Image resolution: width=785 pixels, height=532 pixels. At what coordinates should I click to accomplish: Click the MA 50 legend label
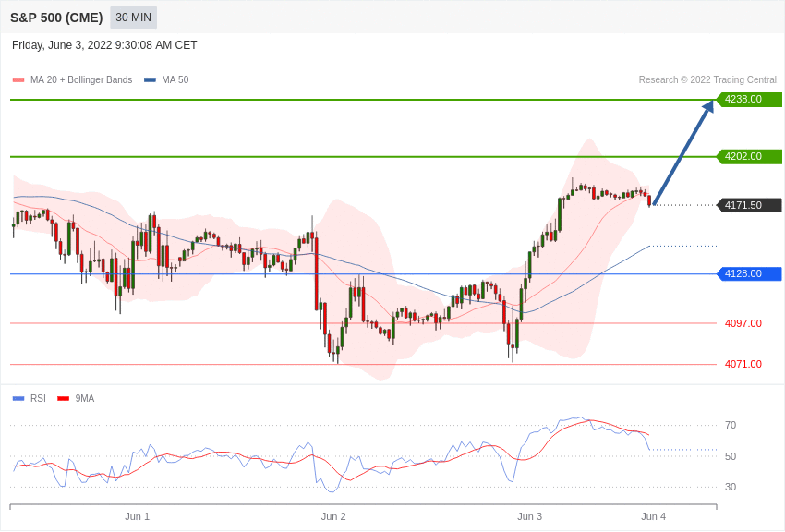point(175,79)
